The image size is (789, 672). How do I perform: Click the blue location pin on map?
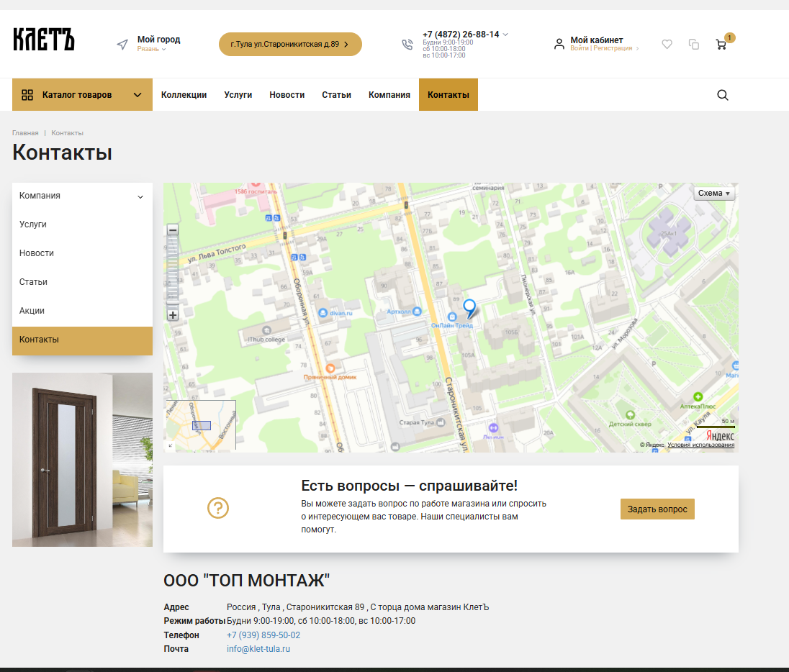click(x=469, y=308)
